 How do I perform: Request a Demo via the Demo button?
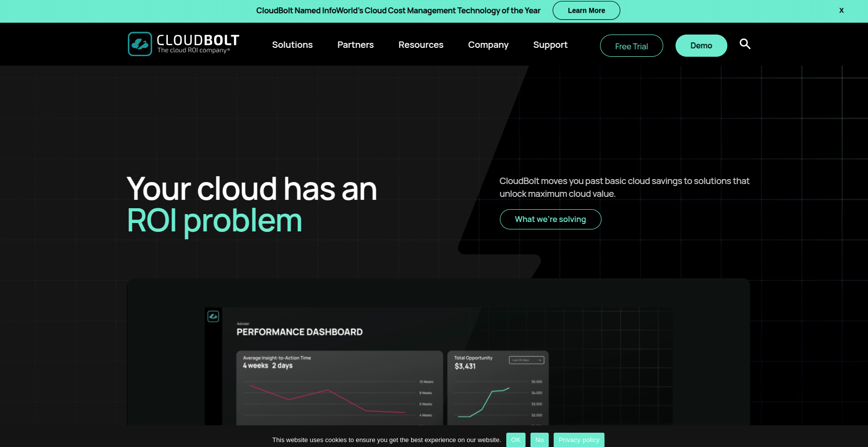(701, 46)
